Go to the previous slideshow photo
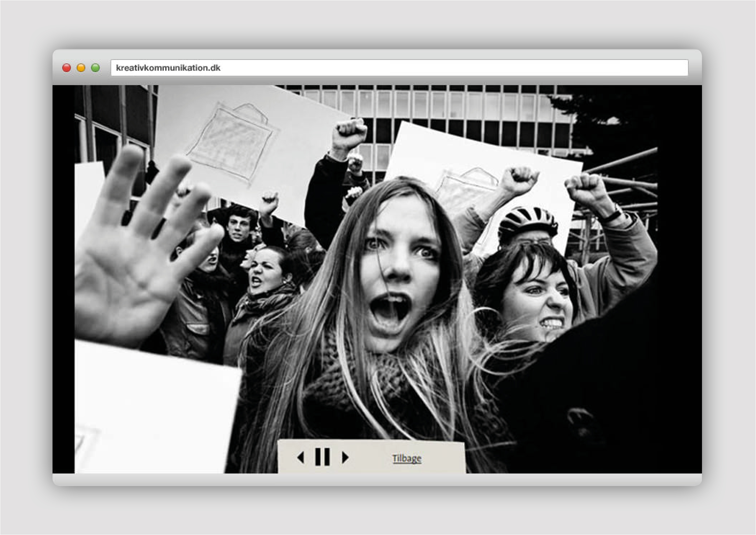 [300, 457]
